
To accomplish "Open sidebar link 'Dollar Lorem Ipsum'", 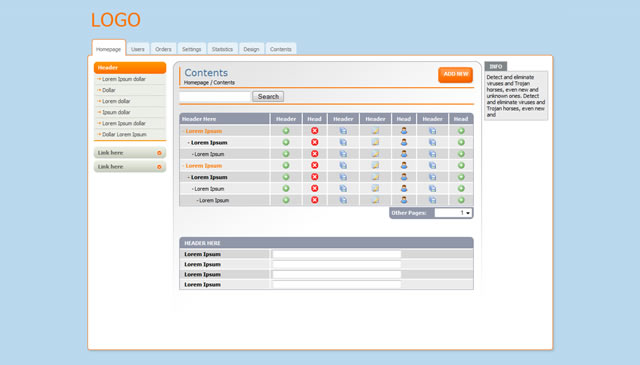I will 124,134.
